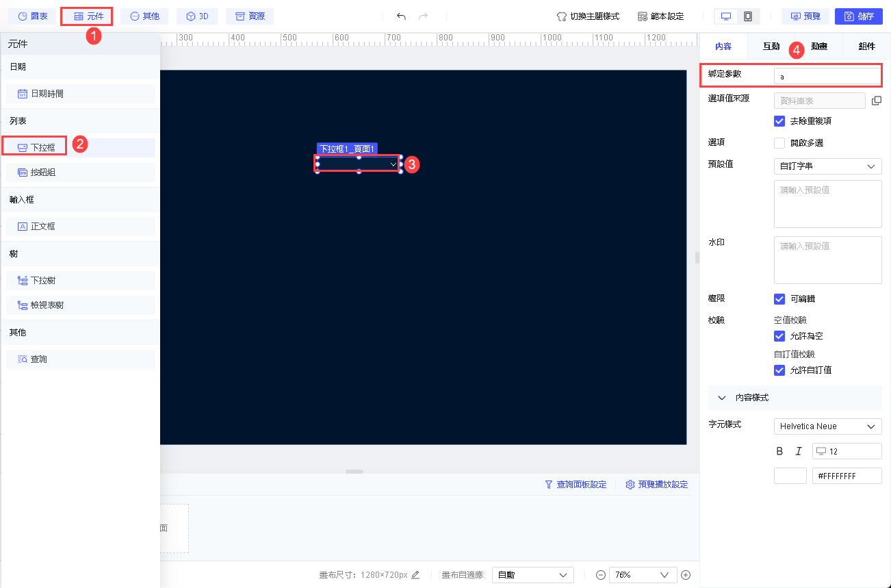The width and height of the screenshot is (891, 588).
Task: Collapse the 內容樣式 section
Action: click(x=795, y=398)
